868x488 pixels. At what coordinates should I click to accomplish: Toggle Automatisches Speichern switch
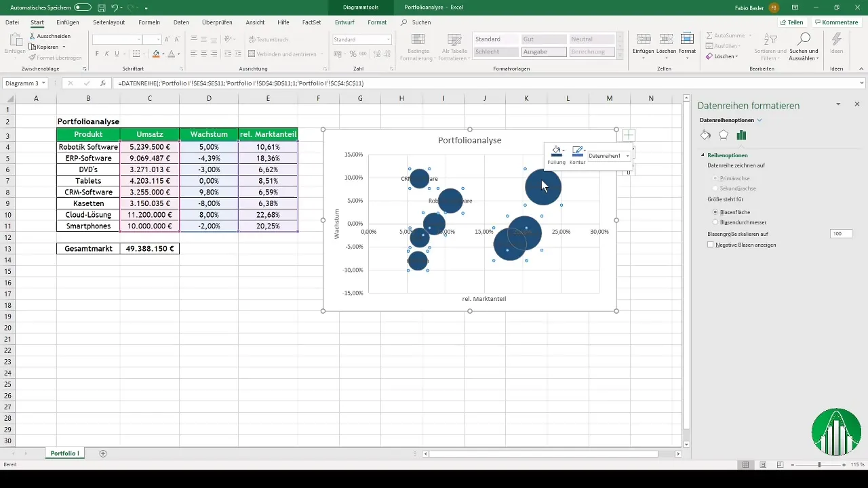pos(83,7)
